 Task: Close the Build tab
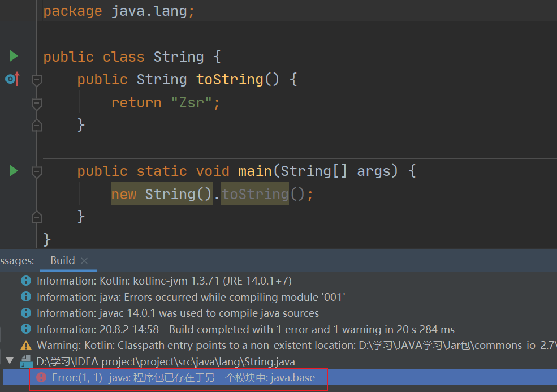(84, 261)
